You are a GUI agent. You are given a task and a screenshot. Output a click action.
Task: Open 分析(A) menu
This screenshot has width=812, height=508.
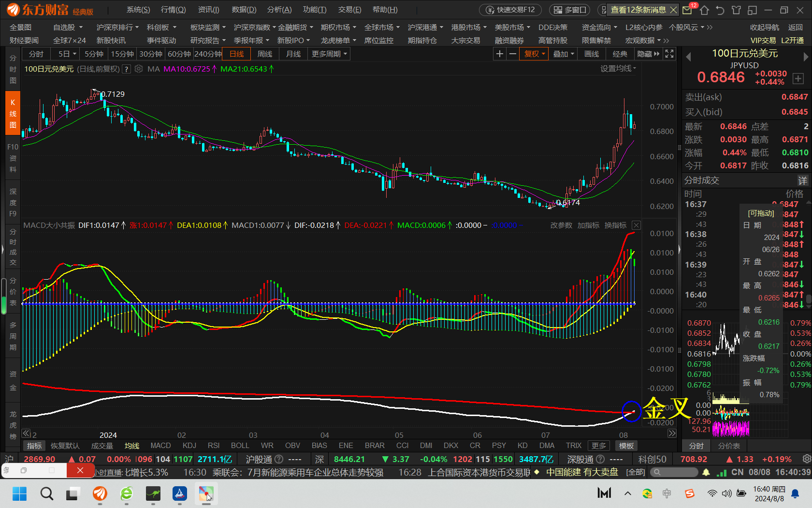point(279,10)
